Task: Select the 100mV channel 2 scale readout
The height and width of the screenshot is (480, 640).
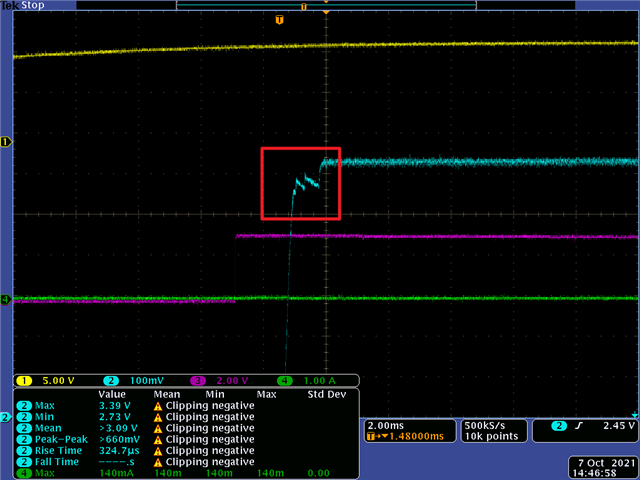Action: pyautogui.click(x=147, y=381)
